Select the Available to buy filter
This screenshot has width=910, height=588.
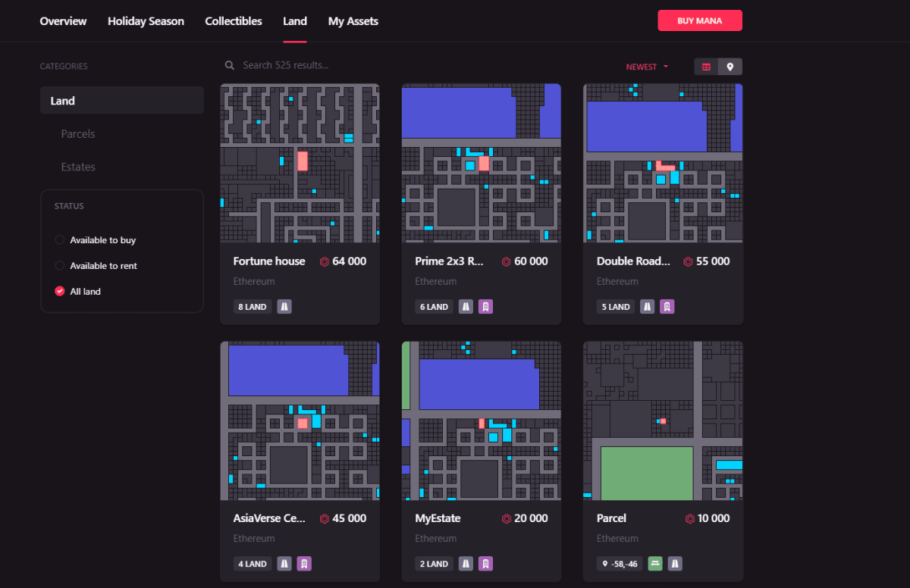(x=59, y=239)
